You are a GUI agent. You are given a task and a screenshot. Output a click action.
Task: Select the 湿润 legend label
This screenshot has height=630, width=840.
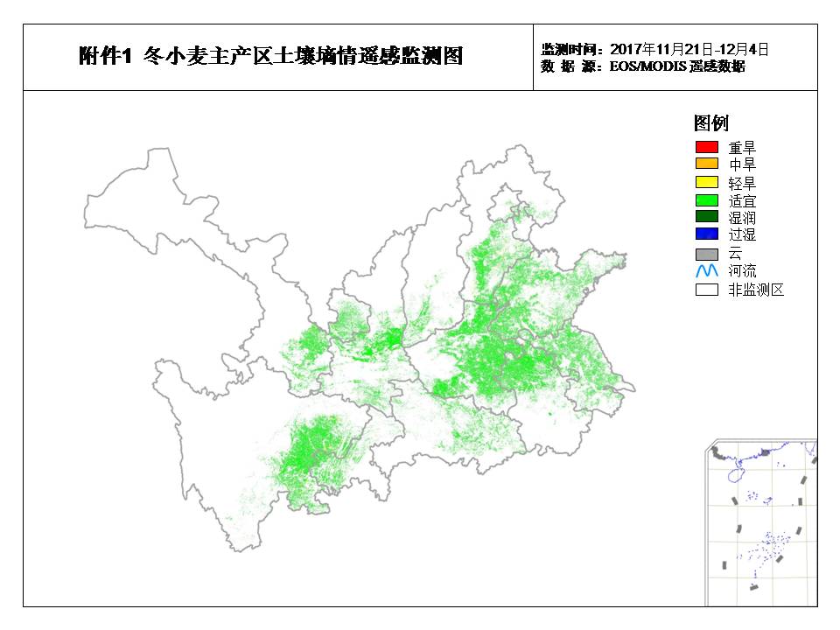tap(742, 218)
